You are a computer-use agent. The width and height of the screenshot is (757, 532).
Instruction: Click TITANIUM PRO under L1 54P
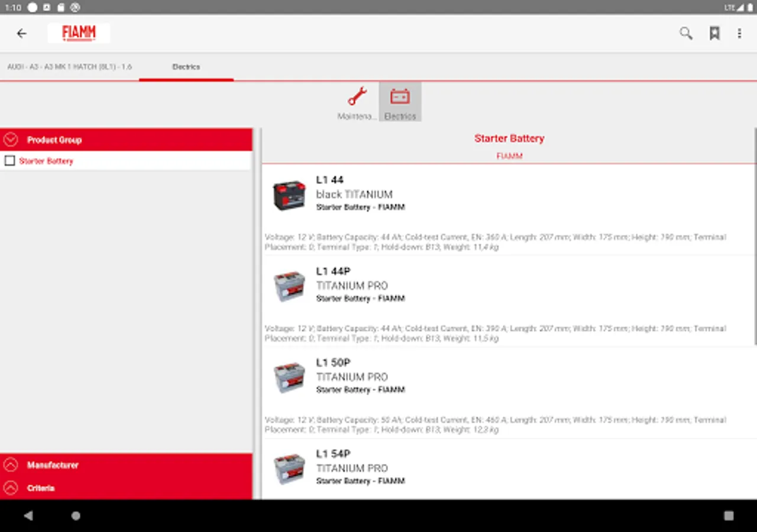point(352,468)
